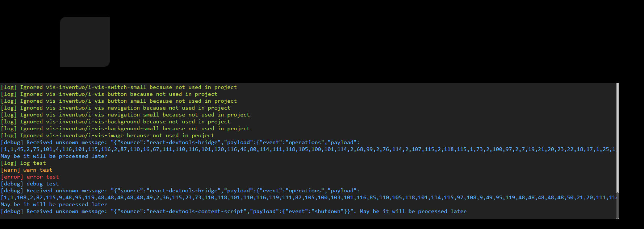Select the "[debug] debug test" line
This screenshot has height=229, width=644.
click(30, 184)
